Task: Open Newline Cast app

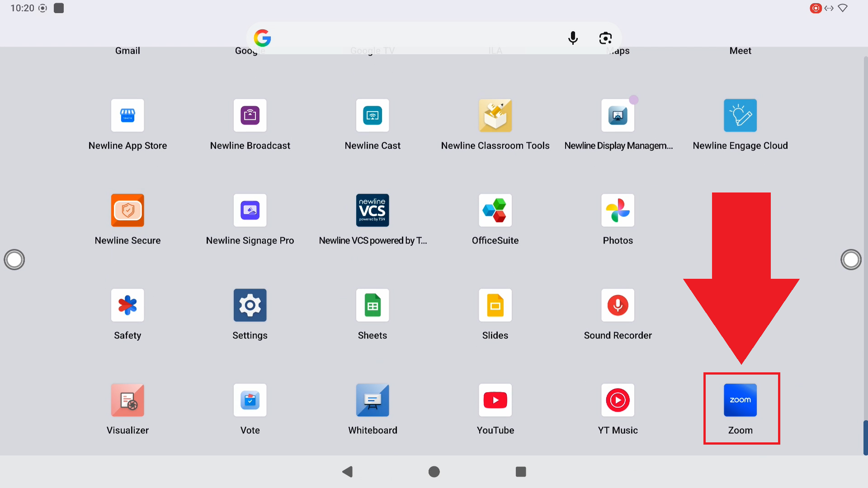Action: coord(373,116)
